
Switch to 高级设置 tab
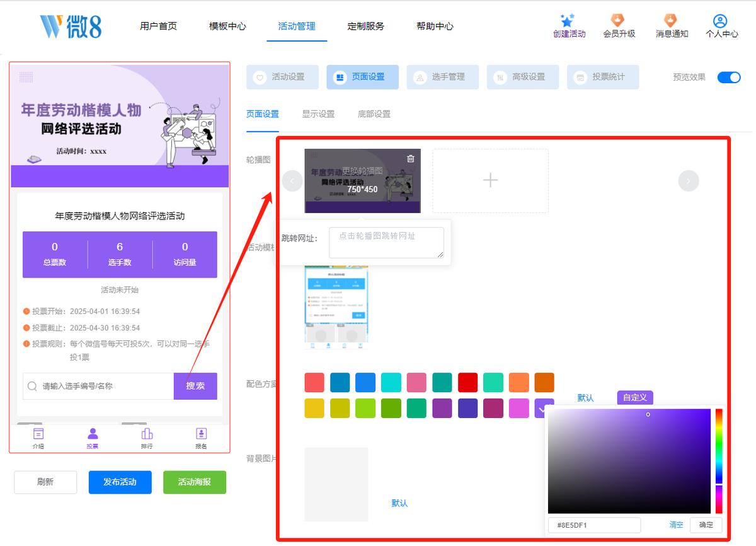click(522, 77)
